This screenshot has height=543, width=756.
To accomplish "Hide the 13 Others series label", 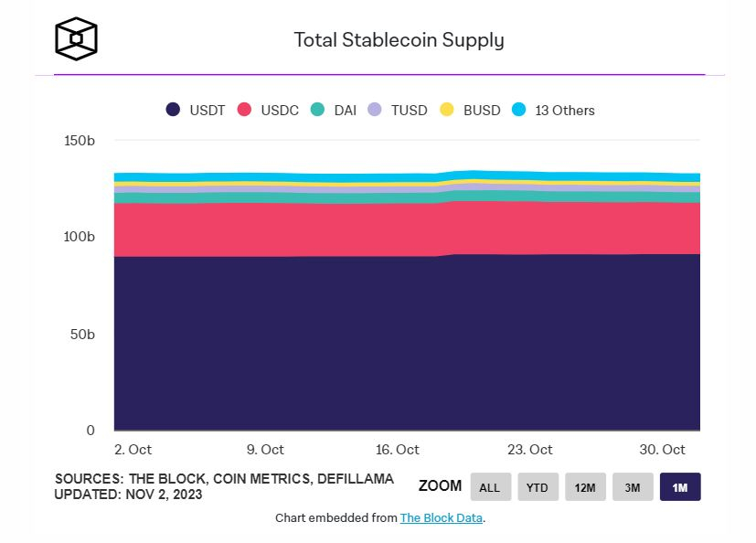I will [564, 111].
